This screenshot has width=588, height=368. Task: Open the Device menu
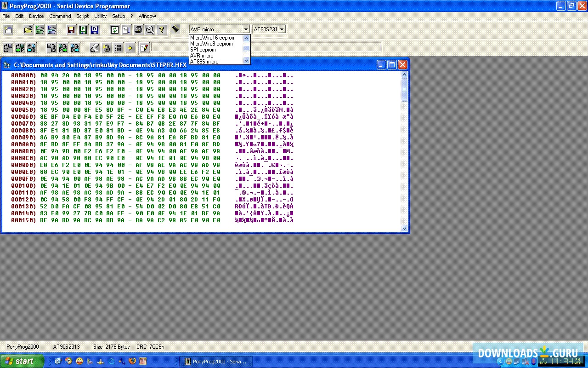click(36, 16)
